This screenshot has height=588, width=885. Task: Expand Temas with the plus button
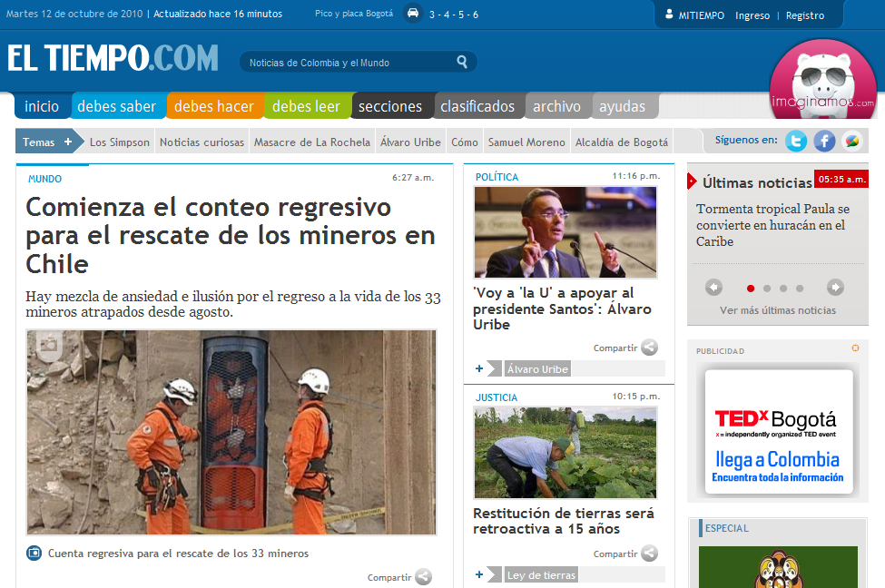click(68, 142)
